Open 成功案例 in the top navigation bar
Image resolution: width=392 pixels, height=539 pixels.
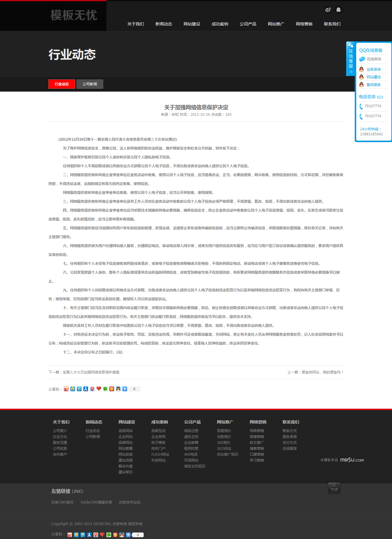(x=220, y=24)
